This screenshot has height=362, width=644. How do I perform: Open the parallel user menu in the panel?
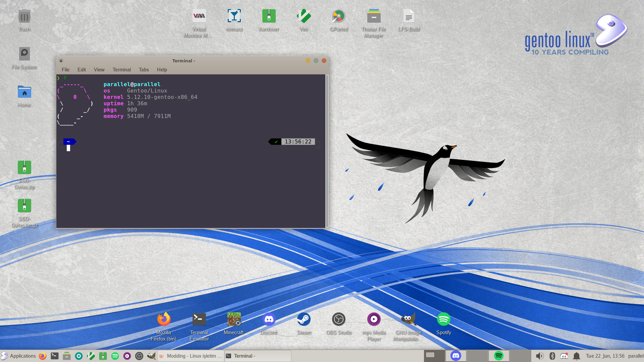coord(636,356)
